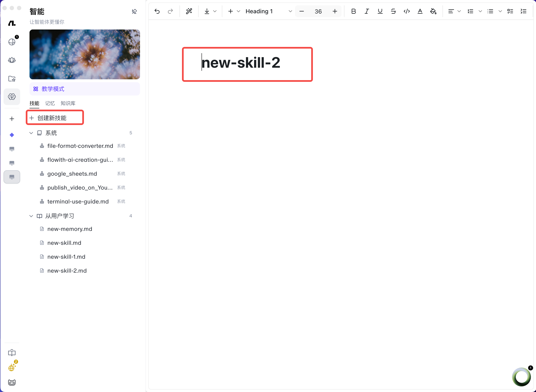The image size is (536, 392).
Task: Click the lotus icon in left sidebar
Action: coord(12,60)
